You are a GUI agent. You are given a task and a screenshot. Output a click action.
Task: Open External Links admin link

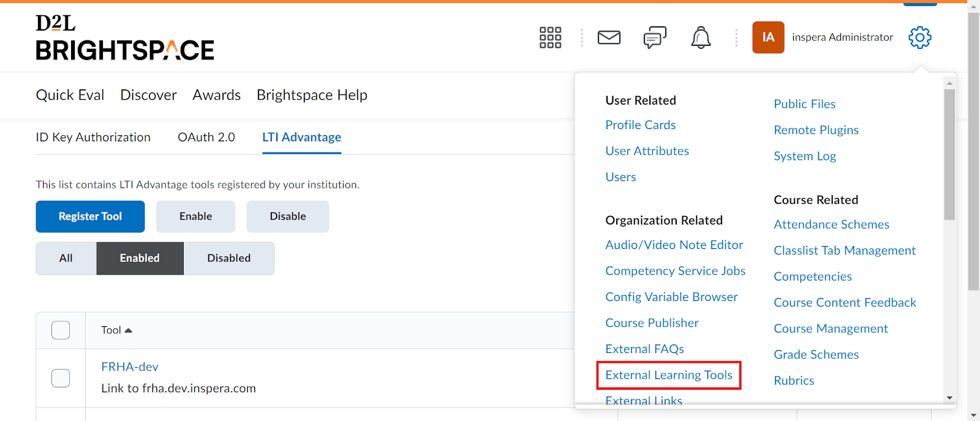tap(644, 400)
